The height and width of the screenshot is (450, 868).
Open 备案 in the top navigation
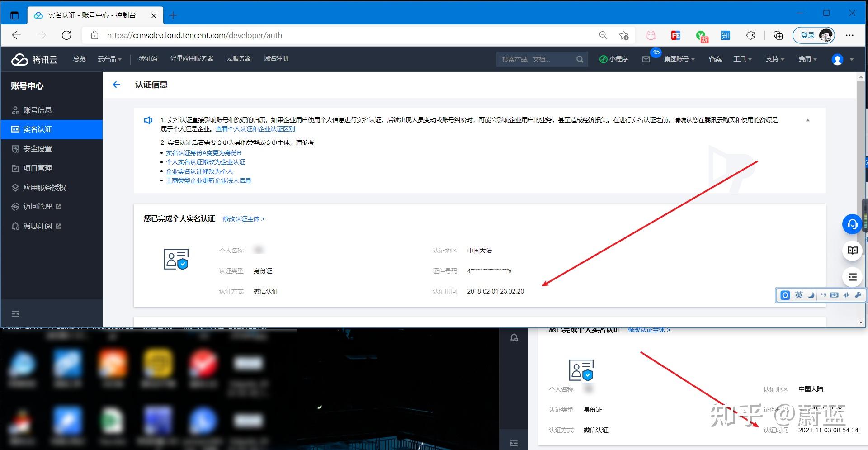pos(715,59)
